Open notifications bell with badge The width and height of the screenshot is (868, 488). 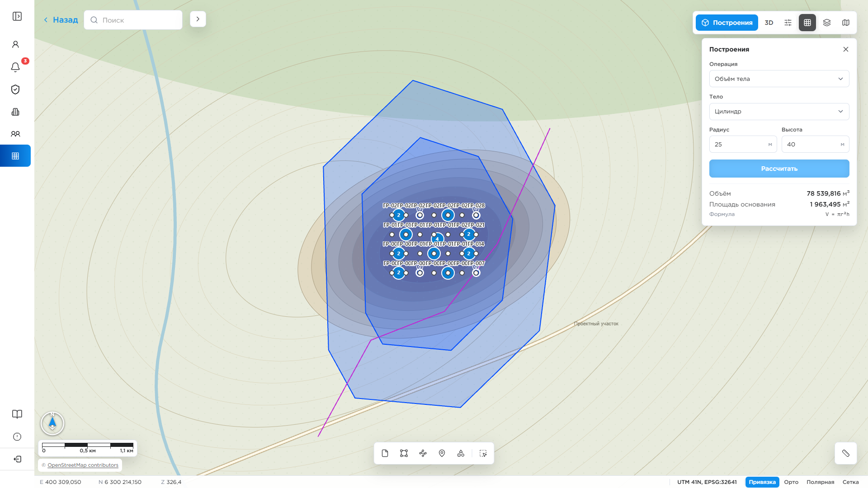(x=15, y=67)
